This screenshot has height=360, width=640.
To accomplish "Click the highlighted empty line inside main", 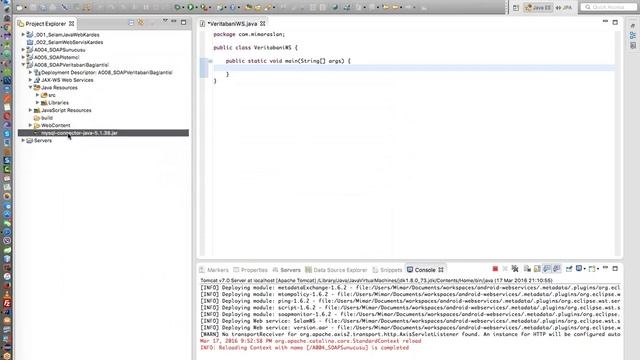I will (x=413, y=68).
